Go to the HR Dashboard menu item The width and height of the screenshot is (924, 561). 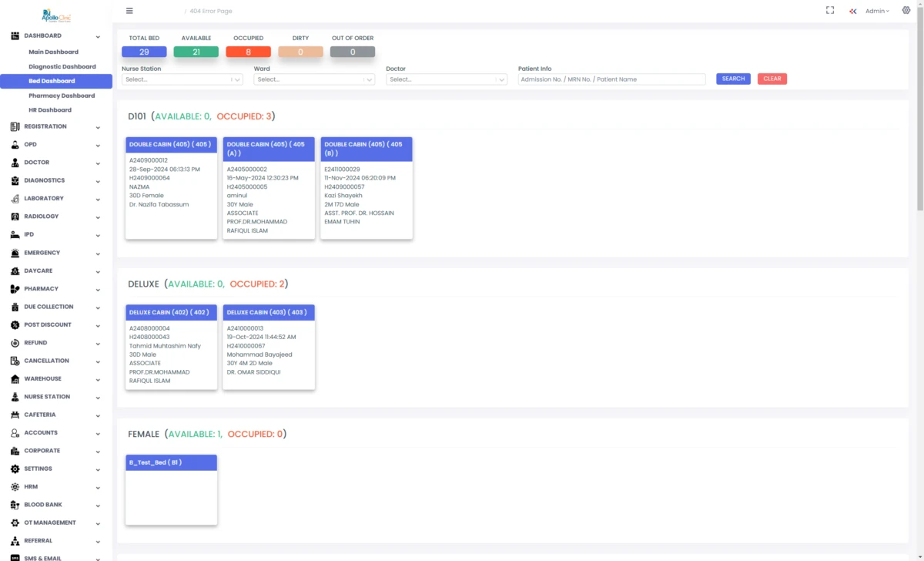[x=50, y=110]
